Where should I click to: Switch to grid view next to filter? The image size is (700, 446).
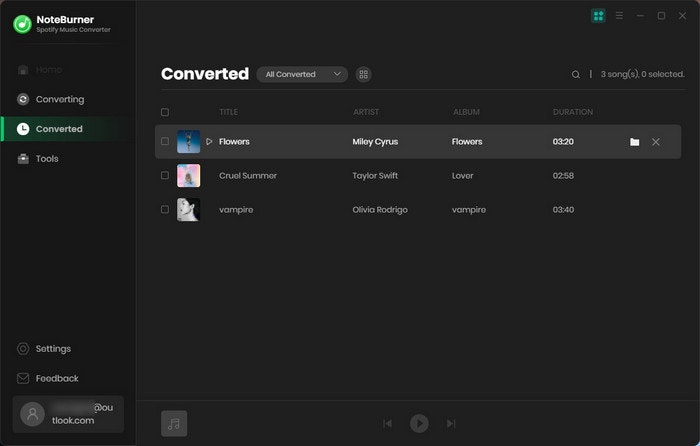click(x=363, y=75)
